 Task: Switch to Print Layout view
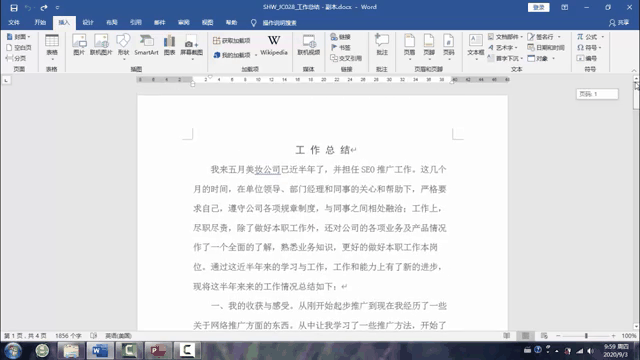pos(525,336)
